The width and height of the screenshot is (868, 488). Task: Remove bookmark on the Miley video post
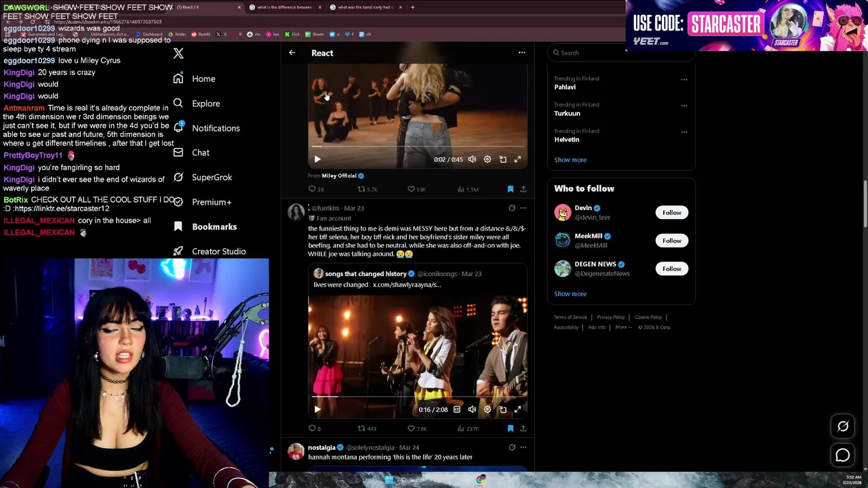pyautogui.click(x=511, y=189)
